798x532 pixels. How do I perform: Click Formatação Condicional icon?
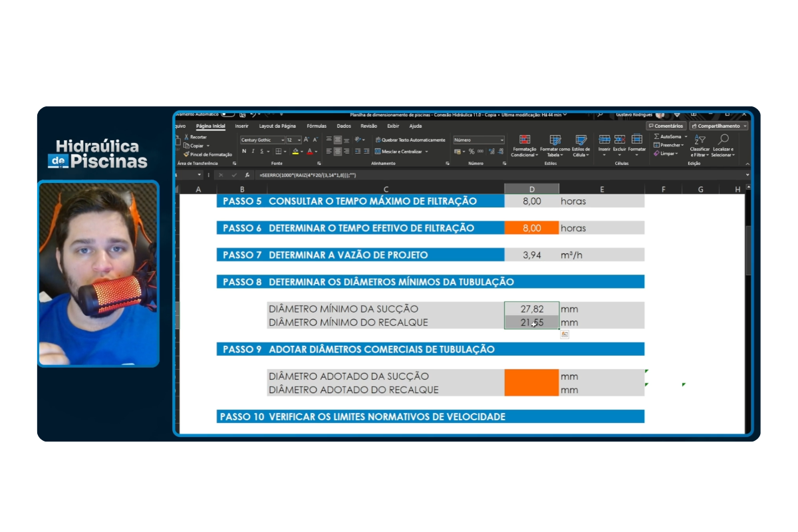point(525,140)
